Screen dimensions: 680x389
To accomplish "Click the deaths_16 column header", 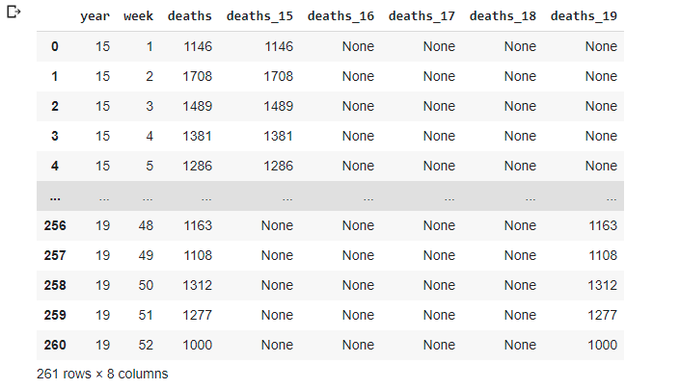I will pyautogui.click(x=341, y=16).
